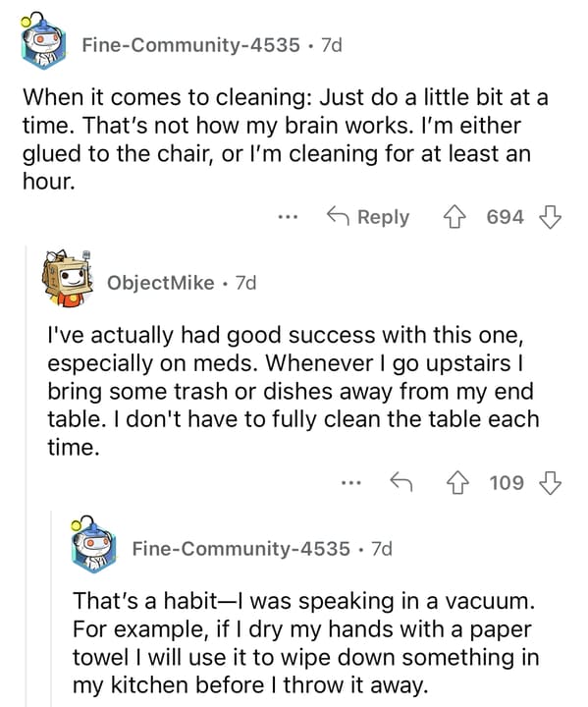Open three-dot menu on ObjectMike's comment

350,483
